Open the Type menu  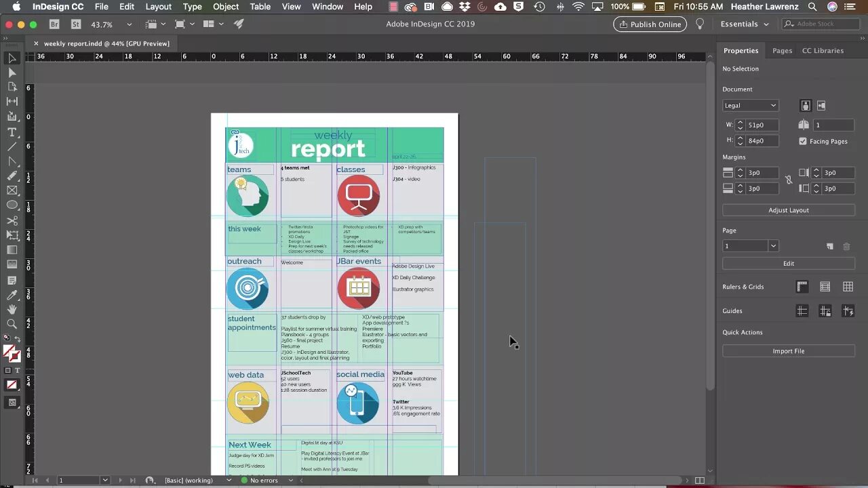192,7
